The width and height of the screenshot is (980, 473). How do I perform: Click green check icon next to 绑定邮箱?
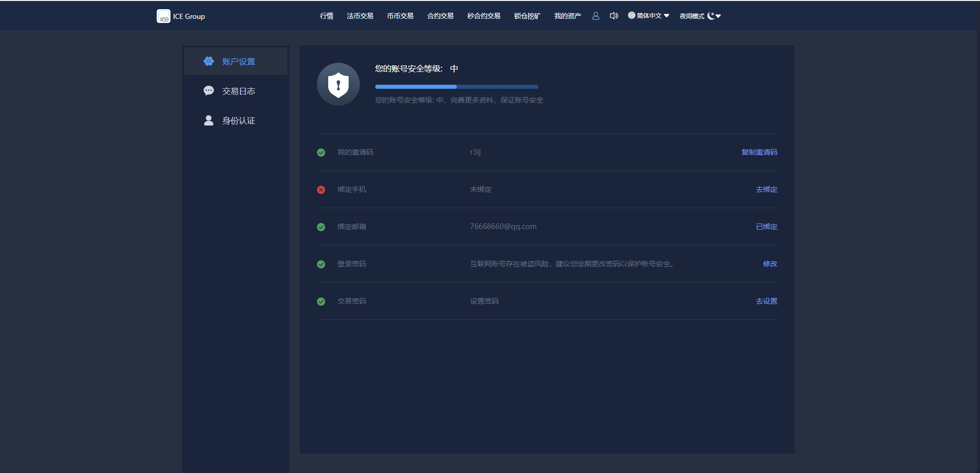[321, 227]
